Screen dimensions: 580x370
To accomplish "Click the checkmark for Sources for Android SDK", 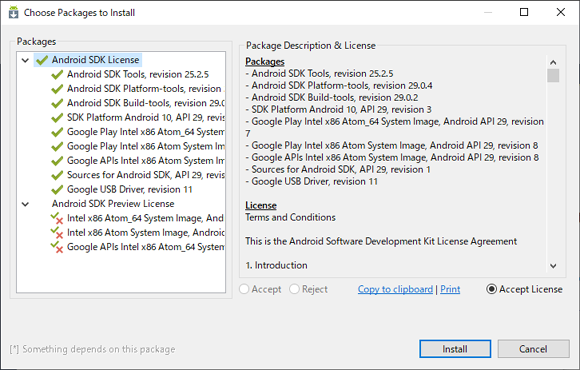I will pyautogui.click(x=57, y=175).
